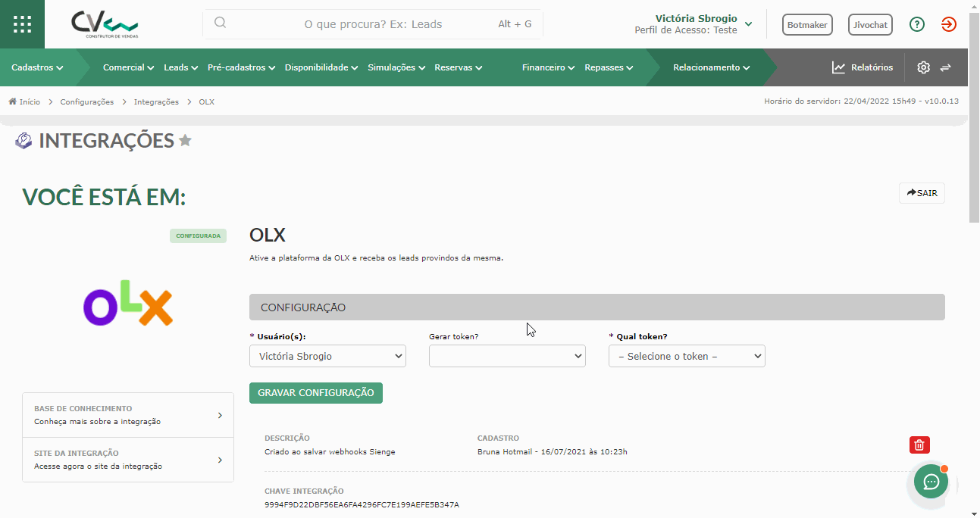Expand the Cadastros menu

click(x=37, y=67)
